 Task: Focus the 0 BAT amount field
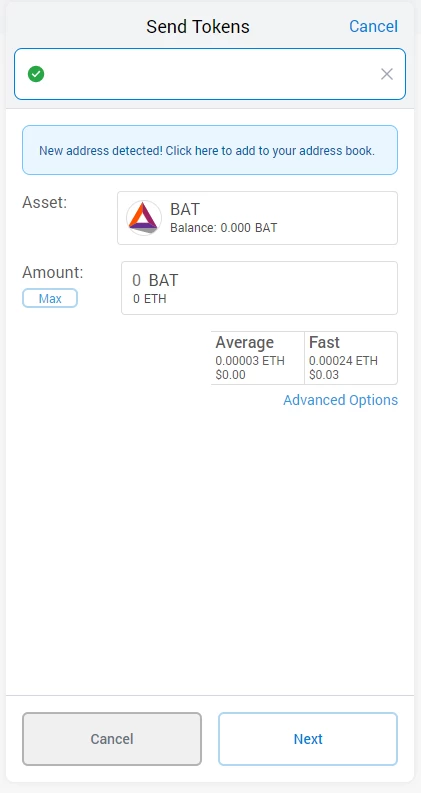259,288
